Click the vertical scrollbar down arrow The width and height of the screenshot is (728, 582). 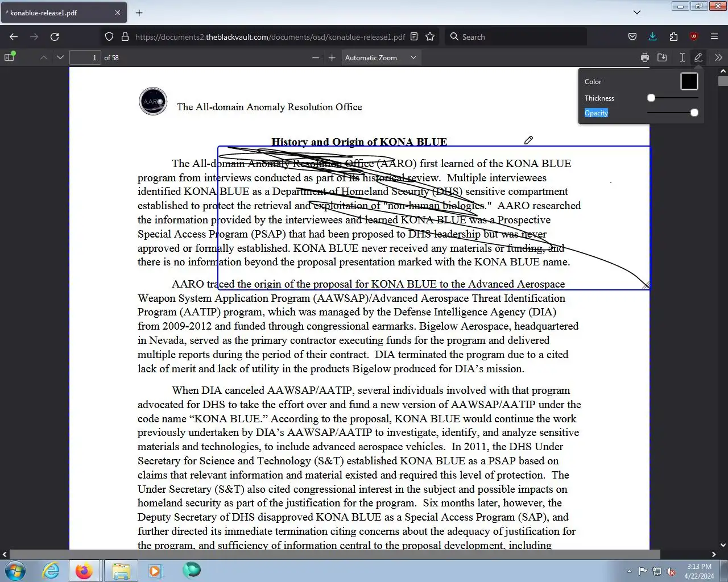[x=723, y=544]
